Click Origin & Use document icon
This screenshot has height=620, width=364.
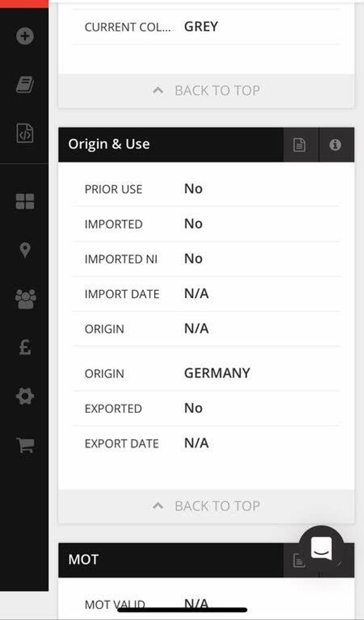(x=299, y=145)
